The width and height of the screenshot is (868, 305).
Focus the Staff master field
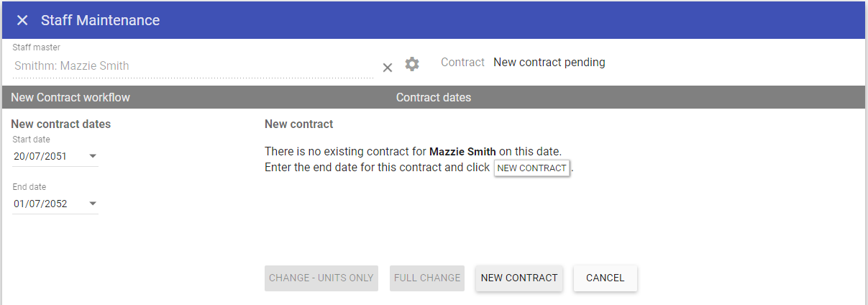187,66
